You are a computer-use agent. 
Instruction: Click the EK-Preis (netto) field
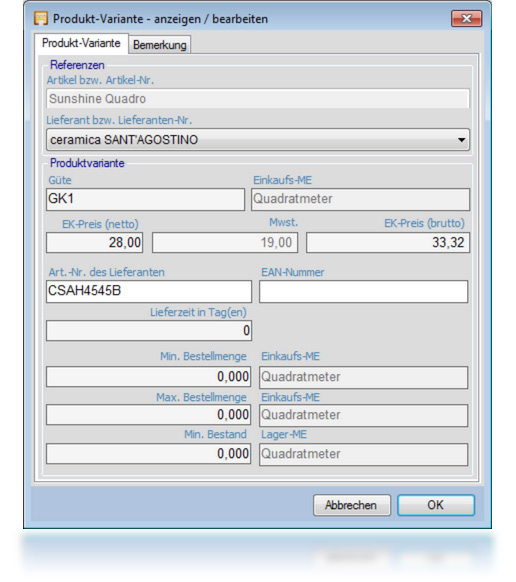[x=95, y=243]
